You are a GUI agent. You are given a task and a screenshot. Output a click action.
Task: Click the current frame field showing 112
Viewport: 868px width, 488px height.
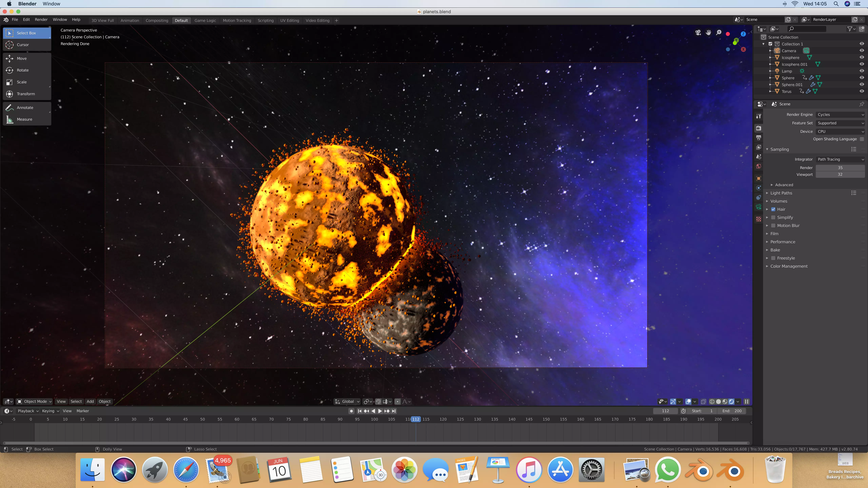665,411
